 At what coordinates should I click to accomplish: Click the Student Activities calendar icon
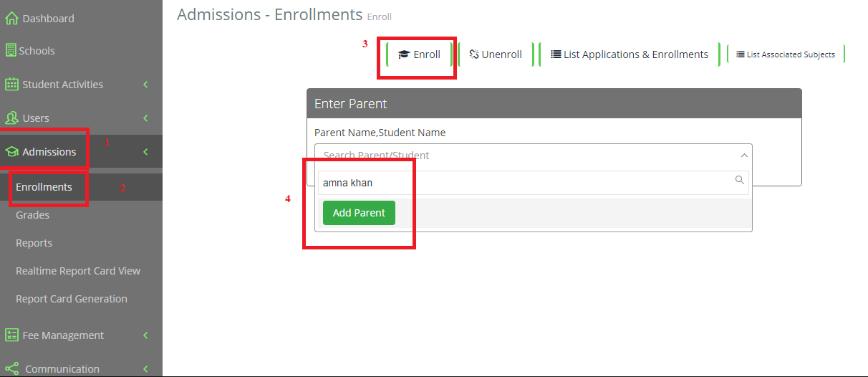(x=11, y=85)
